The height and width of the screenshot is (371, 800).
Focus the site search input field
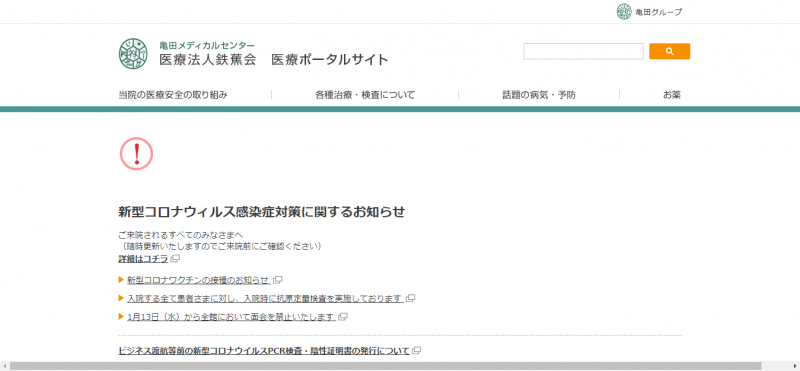coord(583,52)
